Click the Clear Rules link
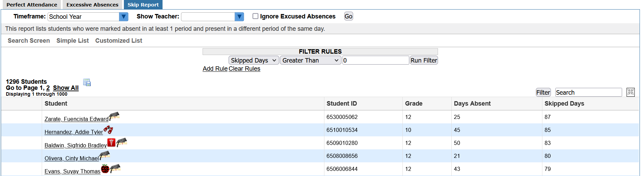 [244, 69]
